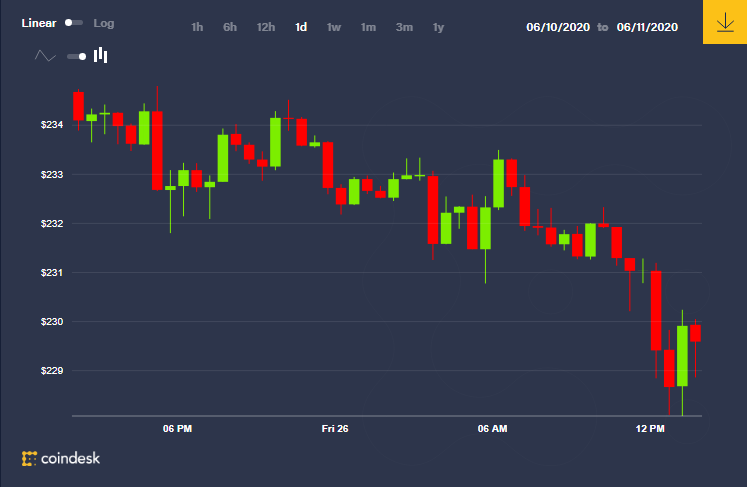Toggle the Linear/Log scale switch
Screen dimensions: 747x487
click(x=74, y=23)
